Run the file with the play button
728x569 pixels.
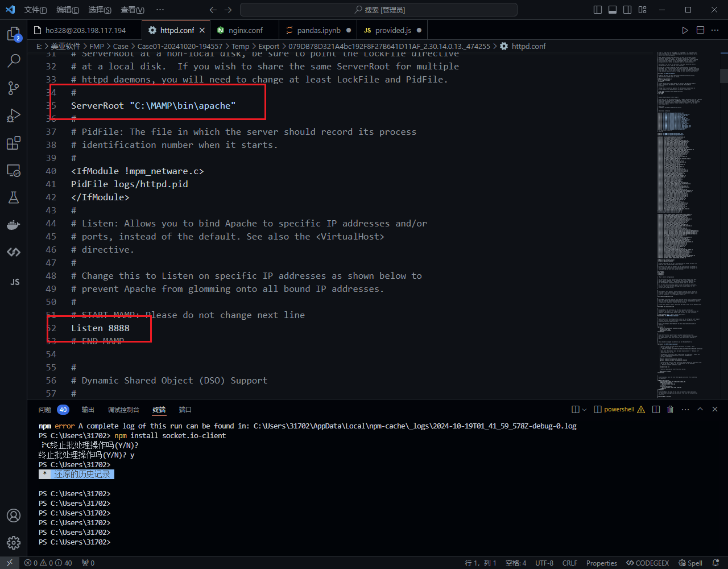pos(685,30)
